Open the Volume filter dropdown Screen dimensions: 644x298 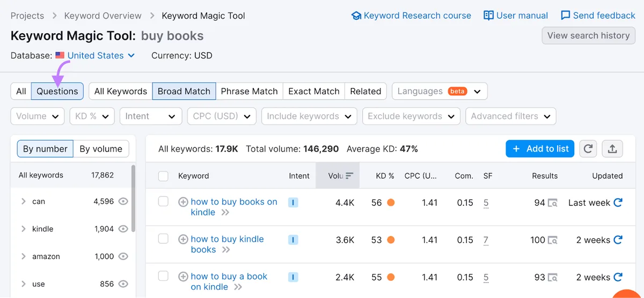point(38,116)
